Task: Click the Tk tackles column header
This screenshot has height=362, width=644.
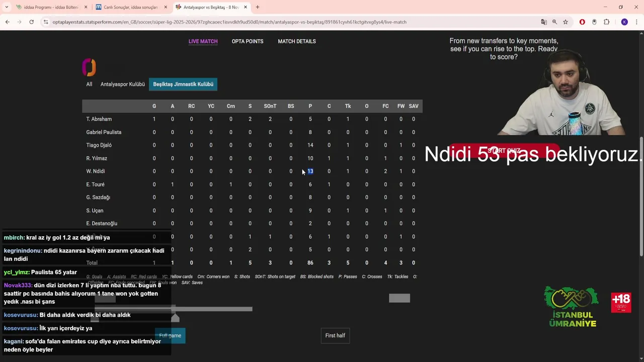Action: point(348,106)
